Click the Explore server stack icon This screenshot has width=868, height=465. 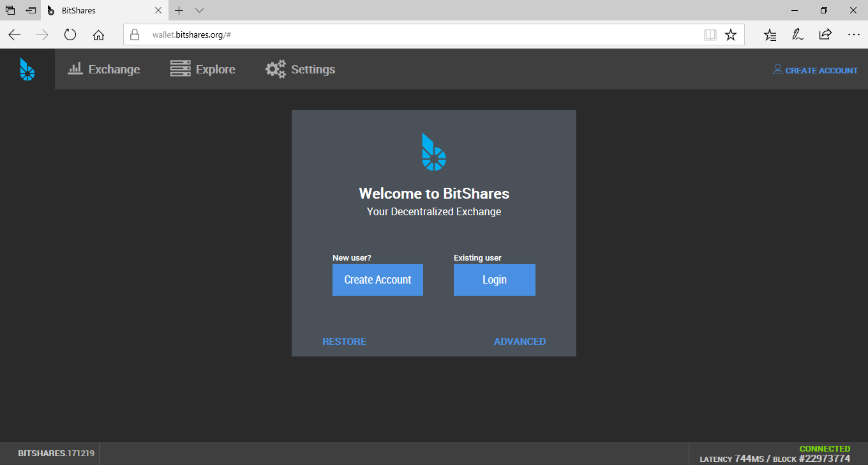pos(181,68)
